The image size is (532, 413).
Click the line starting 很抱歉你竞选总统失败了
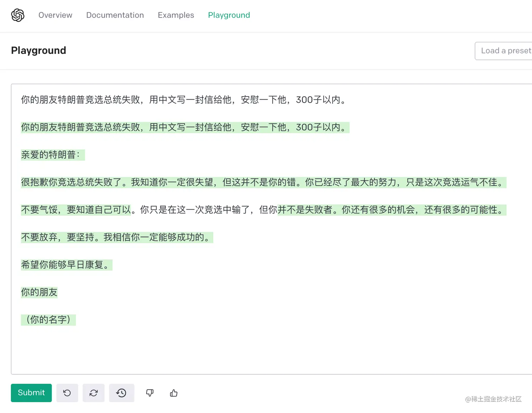[x=264, y=182]
